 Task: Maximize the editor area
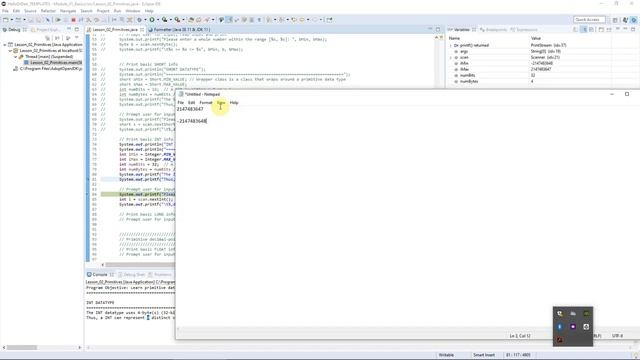click(438, 29)
